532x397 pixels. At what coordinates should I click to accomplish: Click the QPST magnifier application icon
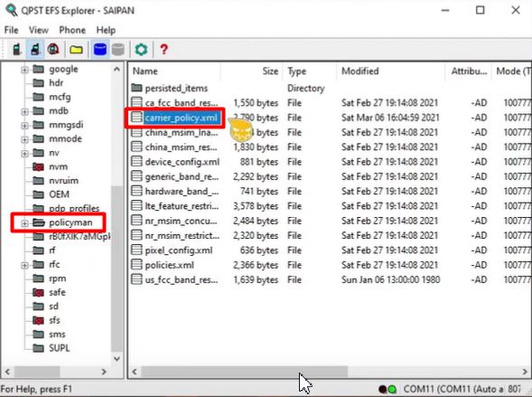coord(12,10)
